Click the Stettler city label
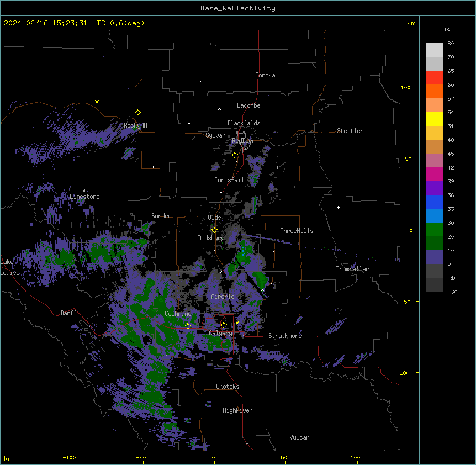The width and height of the screenshot is (476, 465). point(350,131)
